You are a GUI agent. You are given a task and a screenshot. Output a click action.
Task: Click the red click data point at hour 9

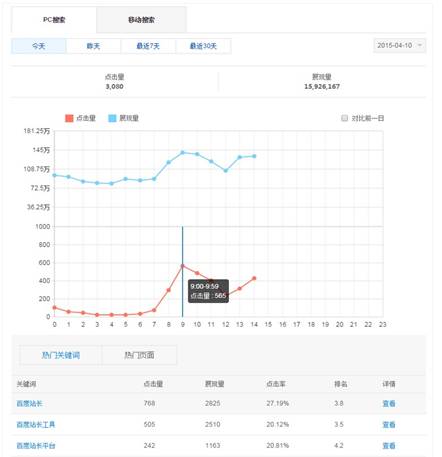pos(182,266)
